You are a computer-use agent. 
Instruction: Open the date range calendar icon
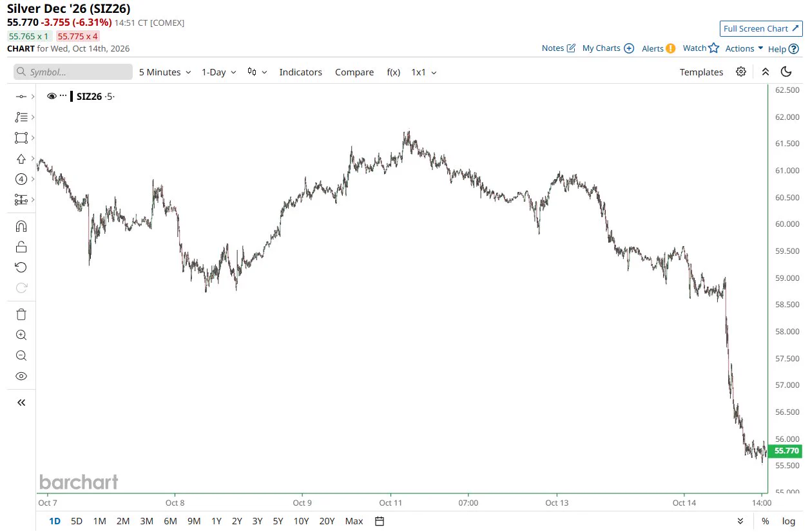coord(380,521)
